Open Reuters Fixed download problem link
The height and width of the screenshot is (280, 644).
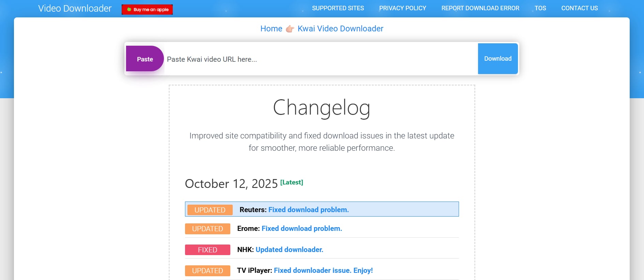coord(308,210)
